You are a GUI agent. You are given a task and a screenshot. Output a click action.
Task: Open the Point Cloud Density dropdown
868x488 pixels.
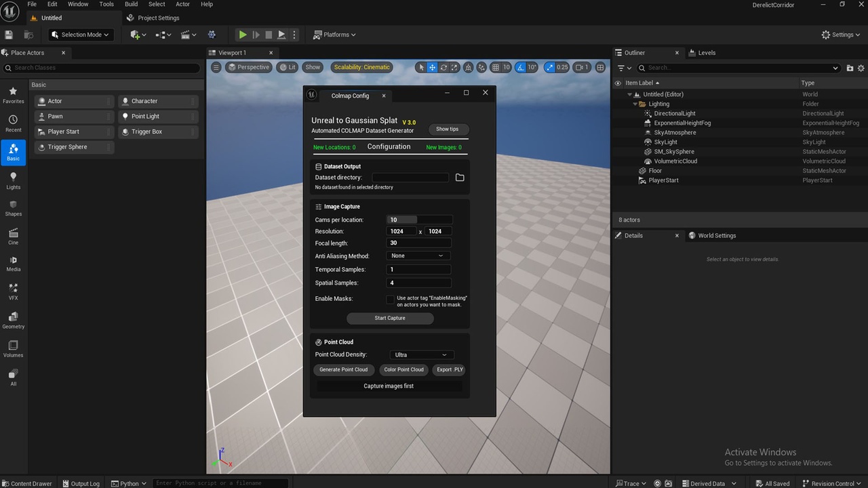pos(422,355)
